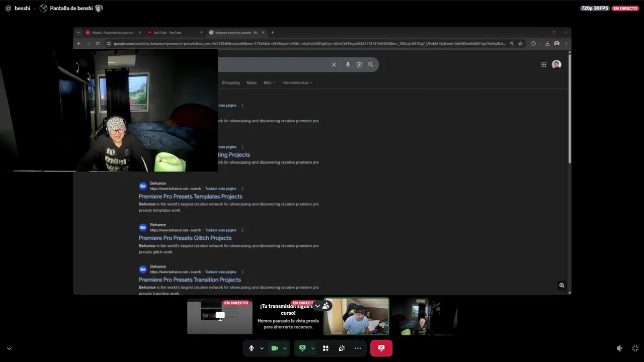Exit full screen with the corner arrows icon

point(635,348)
